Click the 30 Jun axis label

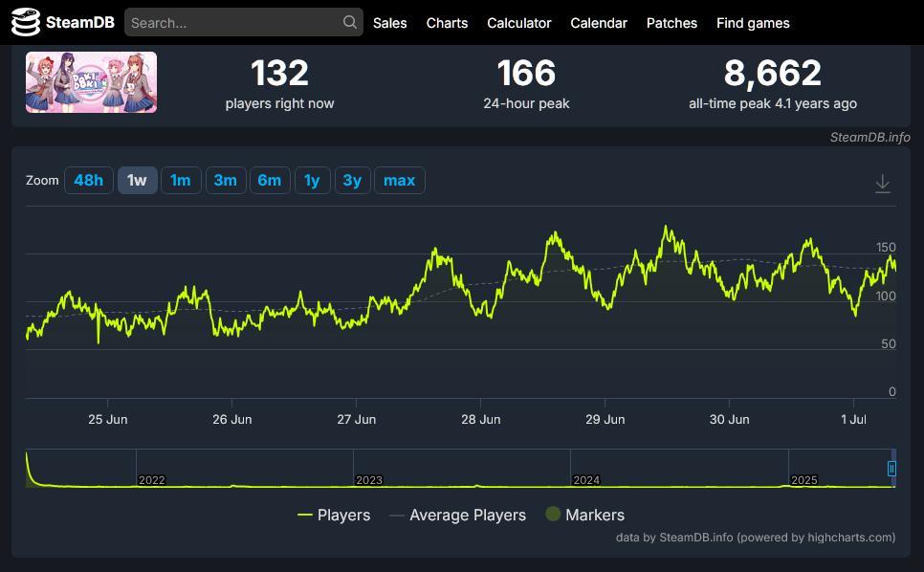coord(730,419)
